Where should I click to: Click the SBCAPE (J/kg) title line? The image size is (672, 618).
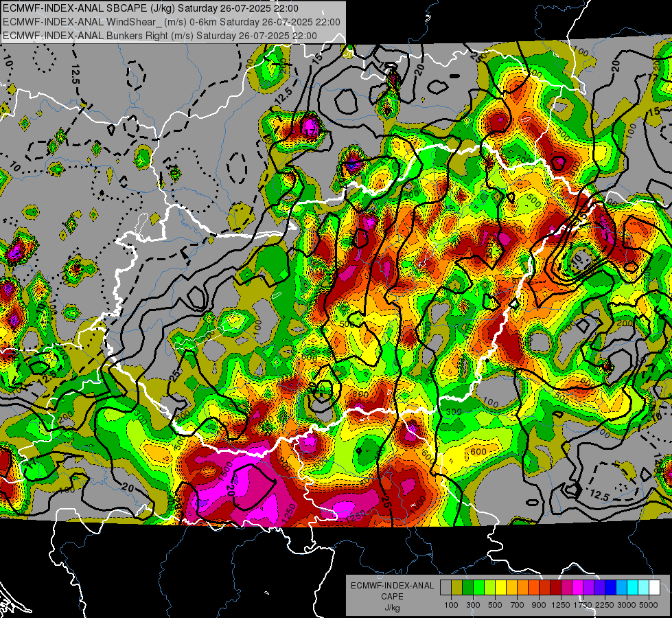150,8
